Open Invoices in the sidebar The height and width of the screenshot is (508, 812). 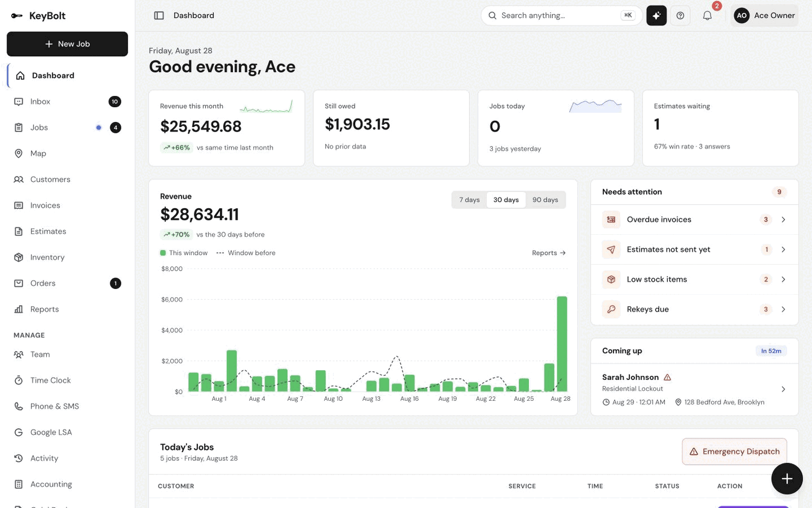(67, 205)
